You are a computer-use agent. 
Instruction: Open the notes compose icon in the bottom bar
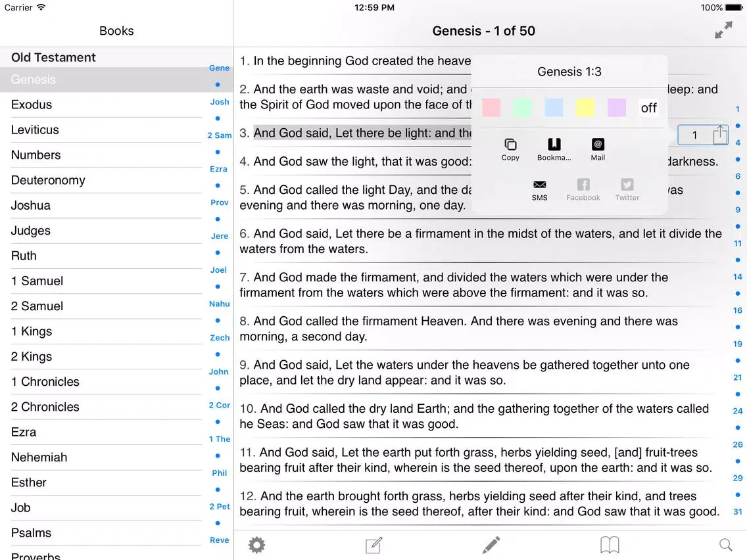373,545
